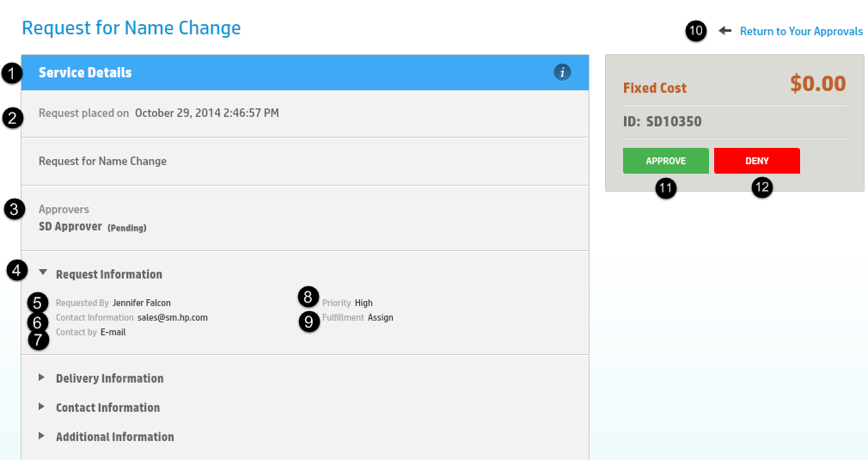Open the Return to Your Approvals link
Image resolution: width=868 pixels, height=460 pixels.
[x=801, y=31]
